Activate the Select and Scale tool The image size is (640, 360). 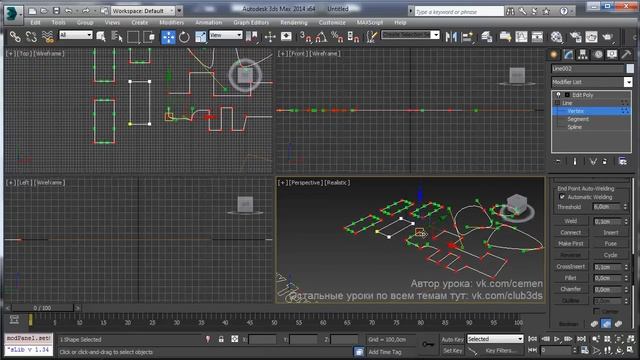200,37
